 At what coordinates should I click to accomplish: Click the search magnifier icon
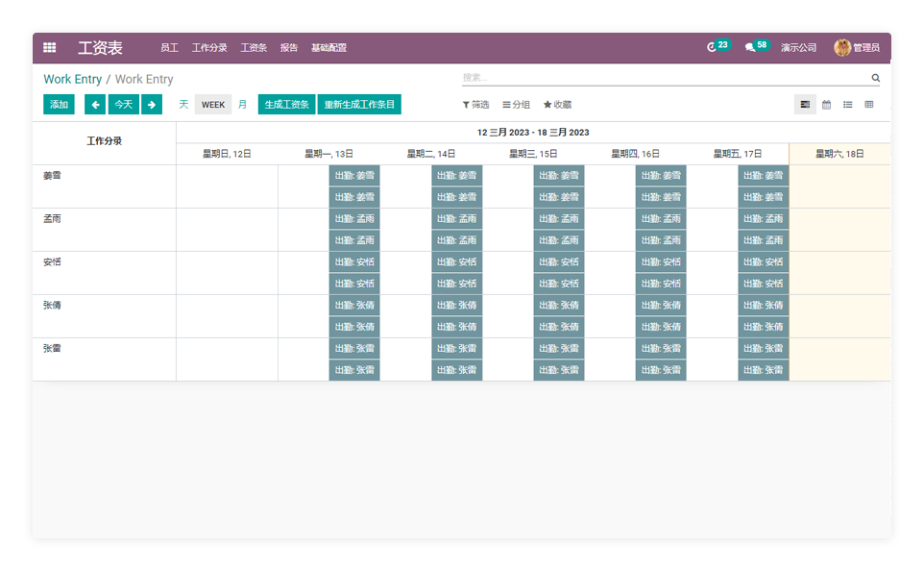coord(875,78)
